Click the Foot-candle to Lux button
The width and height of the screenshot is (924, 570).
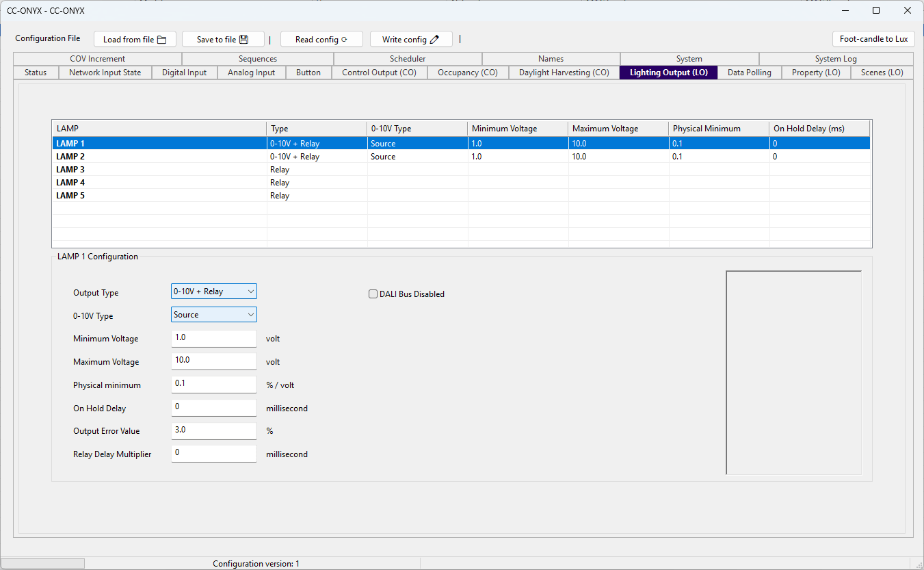(x=873, y=39)
